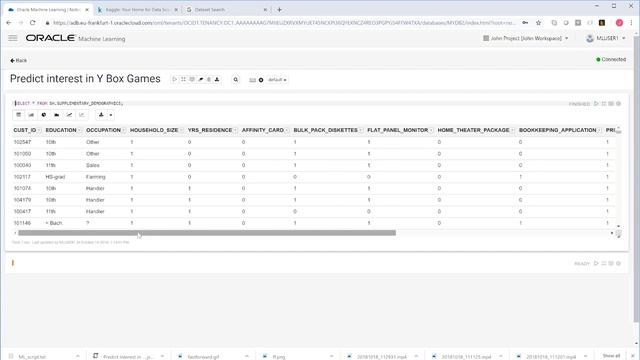Open John Project workspace dropdown

(x=526, y=38)
